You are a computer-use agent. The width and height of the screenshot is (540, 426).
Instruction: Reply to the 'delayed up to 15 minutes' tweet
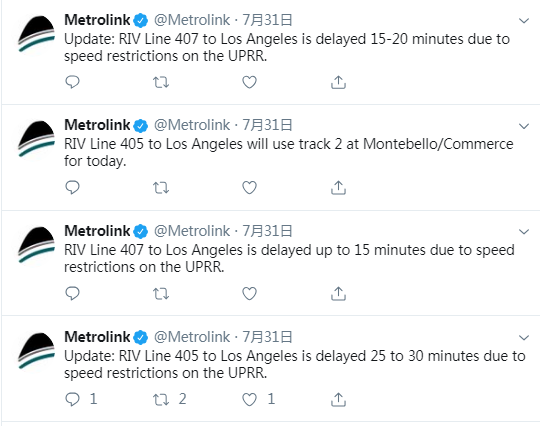(72, 294)
